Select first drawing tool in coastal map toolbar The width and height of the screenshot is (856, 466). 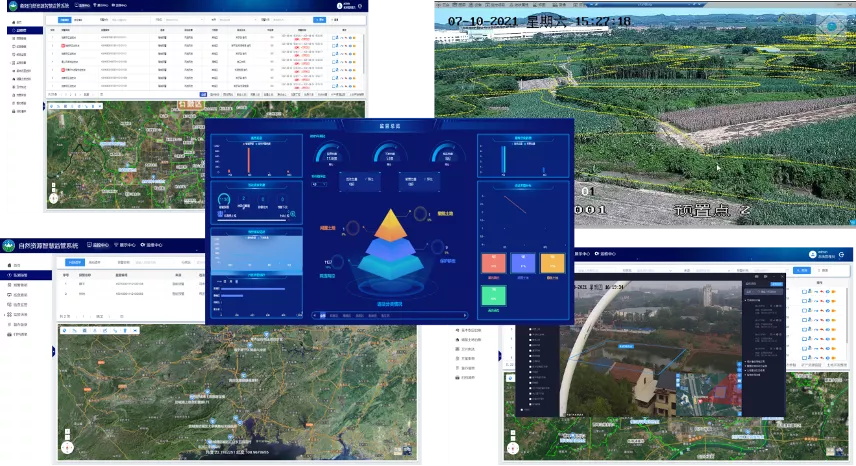(x=63, y=330)
